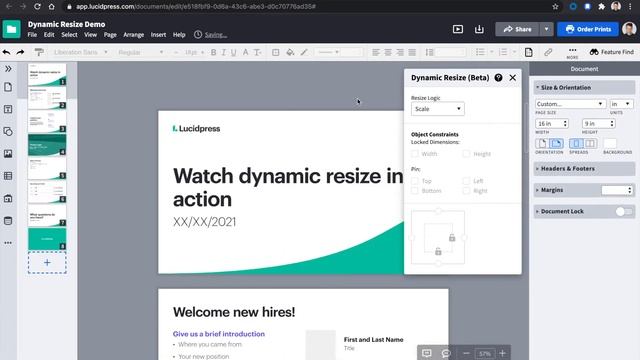640x360 pixels.
Task: Click the page Width stepper field
Action: pos(552,123)
